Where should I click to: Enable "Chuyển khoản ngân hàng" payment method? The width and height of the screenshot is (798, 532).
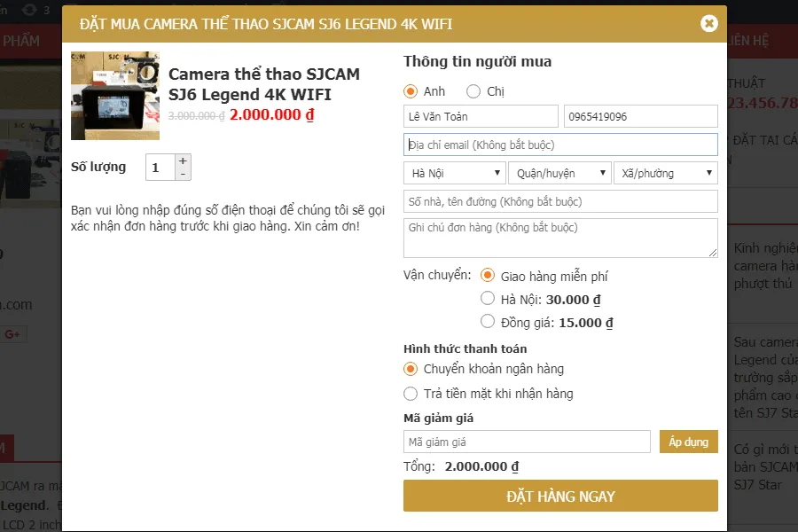(411, 368)
